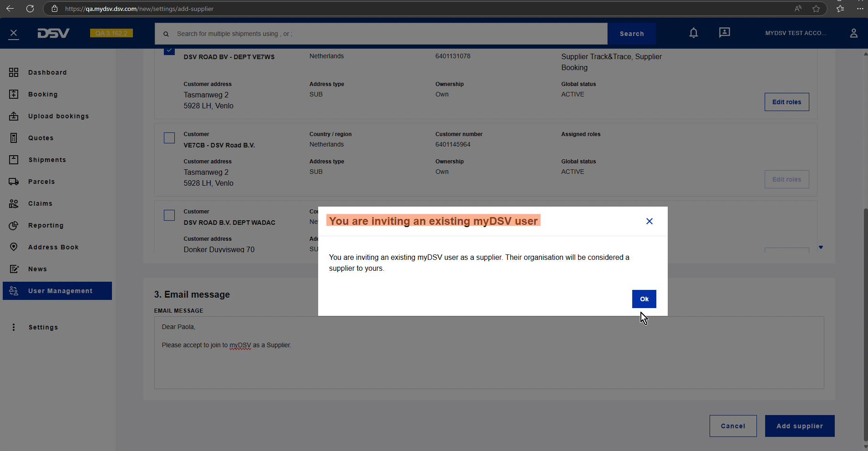
Task: Open the messages chat icon
Action: (x=724, y=33)
